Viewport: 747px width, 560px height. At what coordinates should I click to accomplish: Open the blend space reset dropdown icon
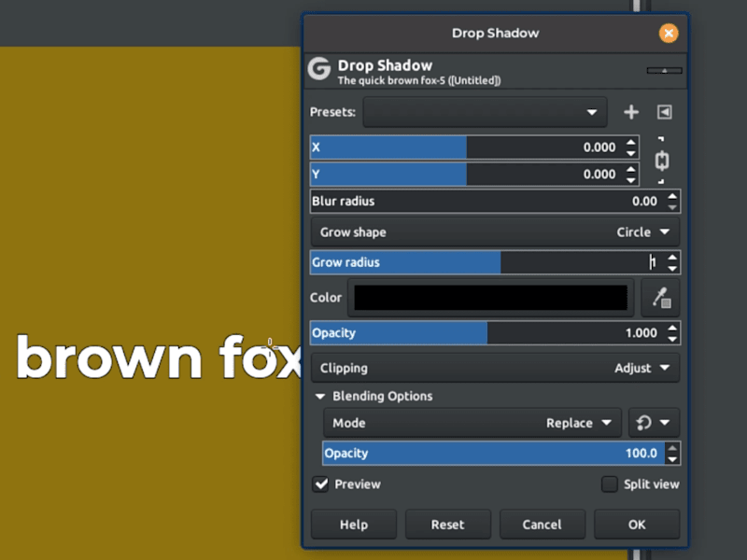(x=655, y=423)
